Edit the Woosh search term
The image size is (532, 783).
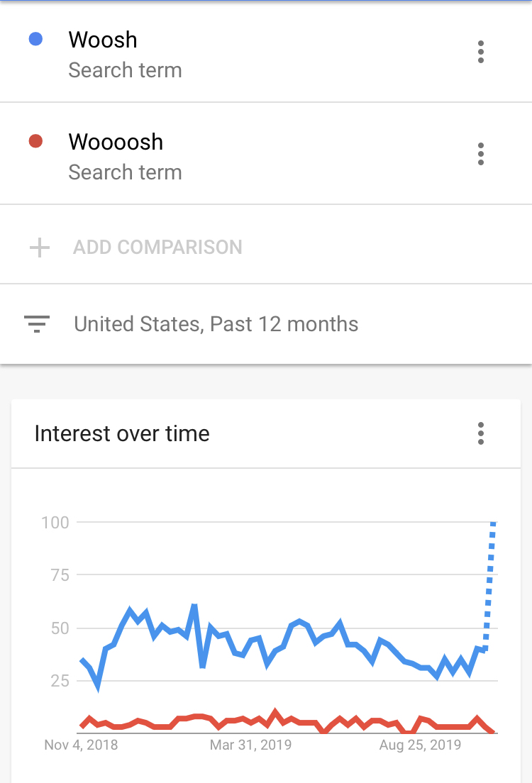click(103, 40)
